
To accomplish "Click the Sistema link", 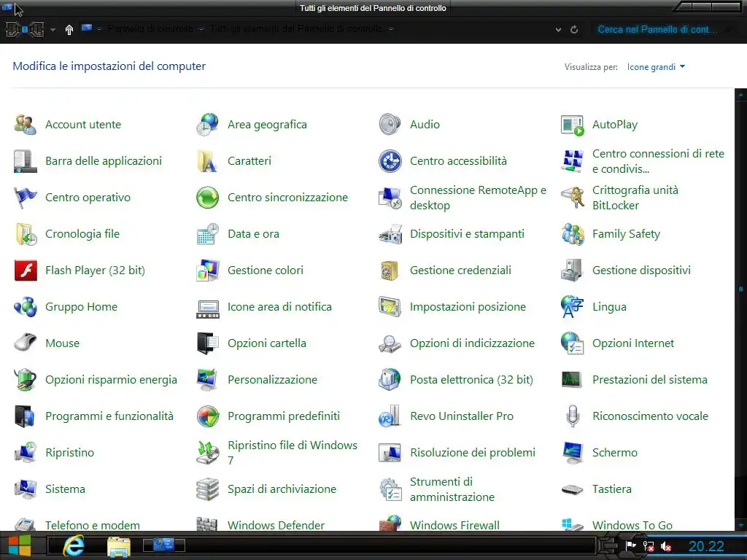I will (65, 489).
